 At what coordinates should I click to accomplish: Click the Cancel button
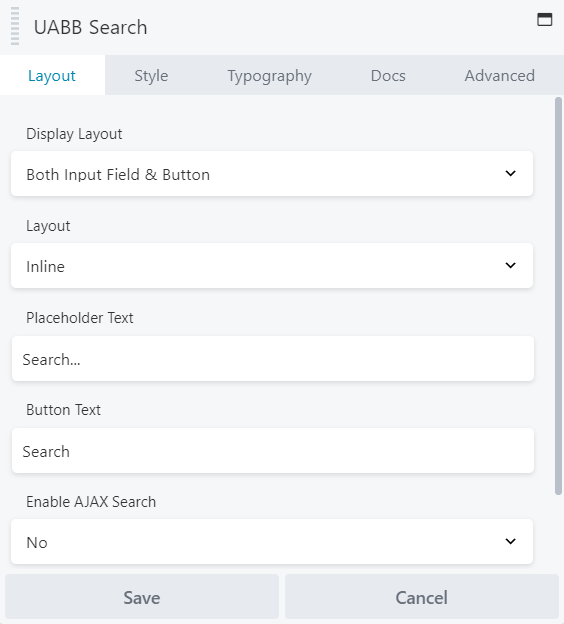pyautogui.click(x=422, y=597)
